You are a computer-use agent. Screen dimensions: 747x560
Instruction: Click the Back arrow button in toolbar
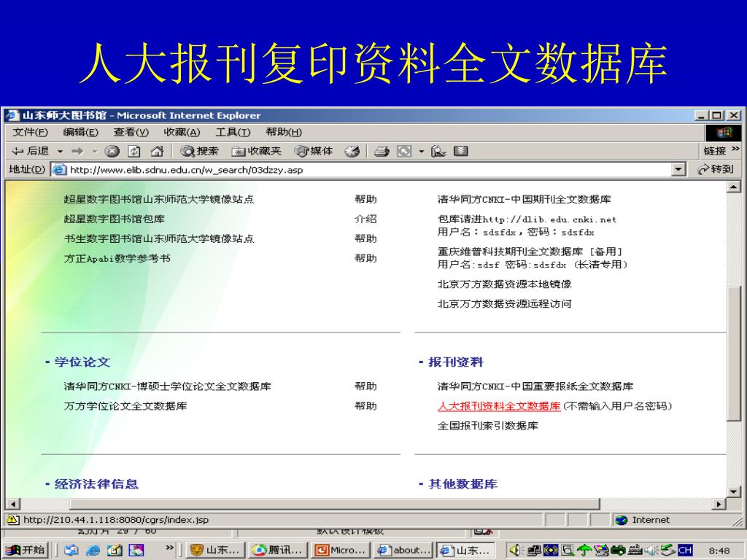coord(31,152)
